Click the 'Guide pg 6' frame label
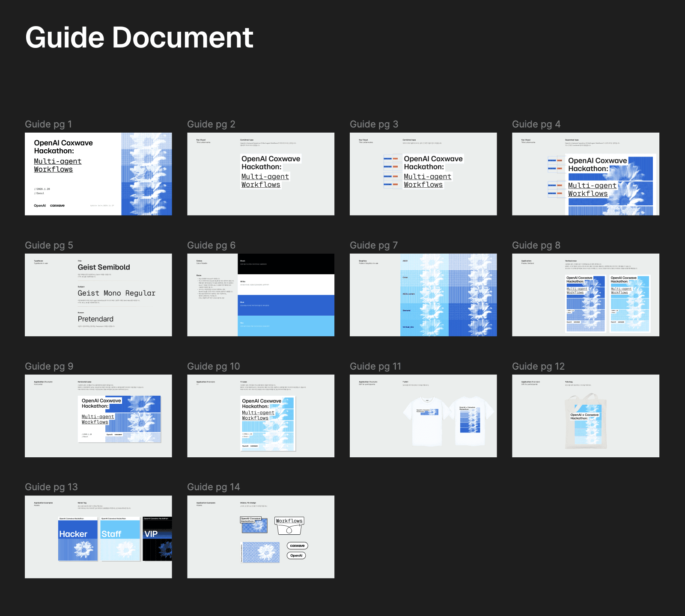Screen dimensions: 685x616 point(211,245)
